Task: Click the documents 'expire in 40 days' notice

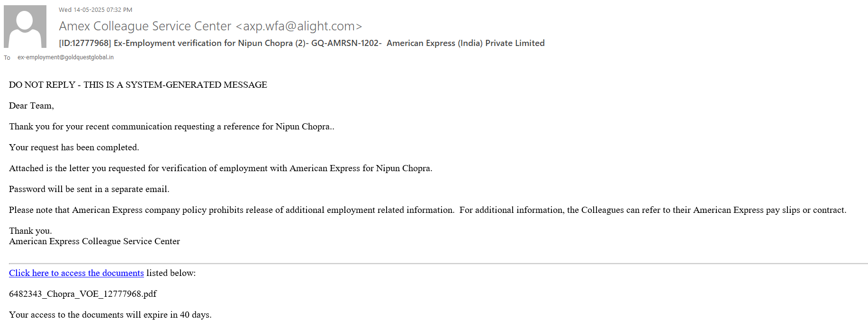Action: (x=110, y=315)
